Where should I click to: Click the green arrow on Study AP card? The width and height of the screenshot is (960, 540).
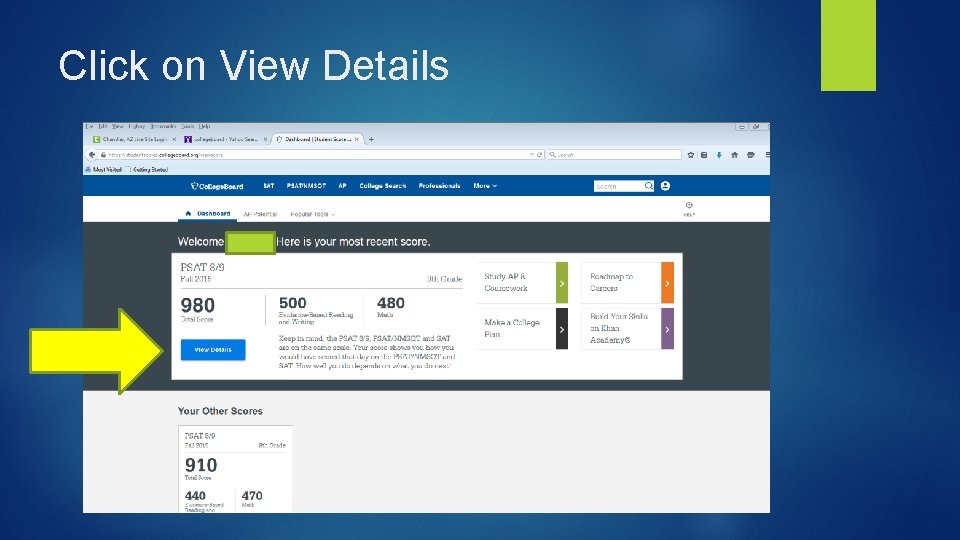pyautogui.click(x=562, y=283)
